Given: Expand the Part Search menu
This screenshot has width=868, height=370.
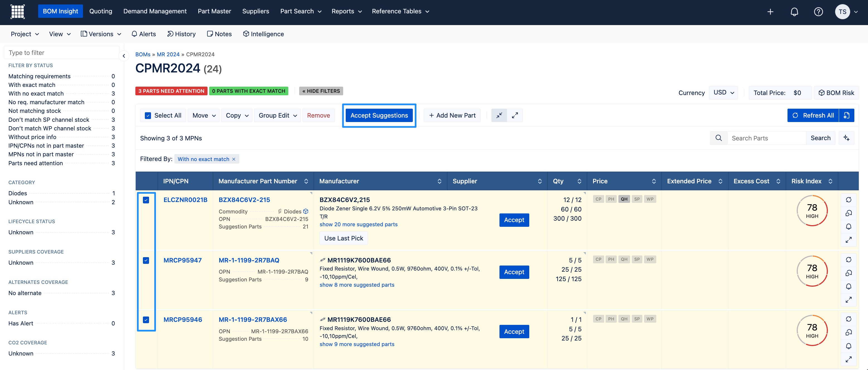Looking at the screenshot, I should click(x=301, y=11).
